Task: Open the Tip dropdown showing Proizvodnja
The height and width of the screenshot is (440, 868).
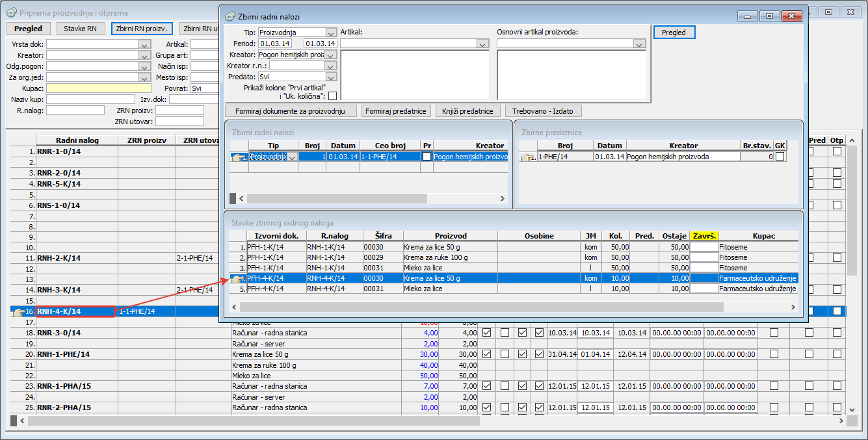Action: (x=331, y=32)
